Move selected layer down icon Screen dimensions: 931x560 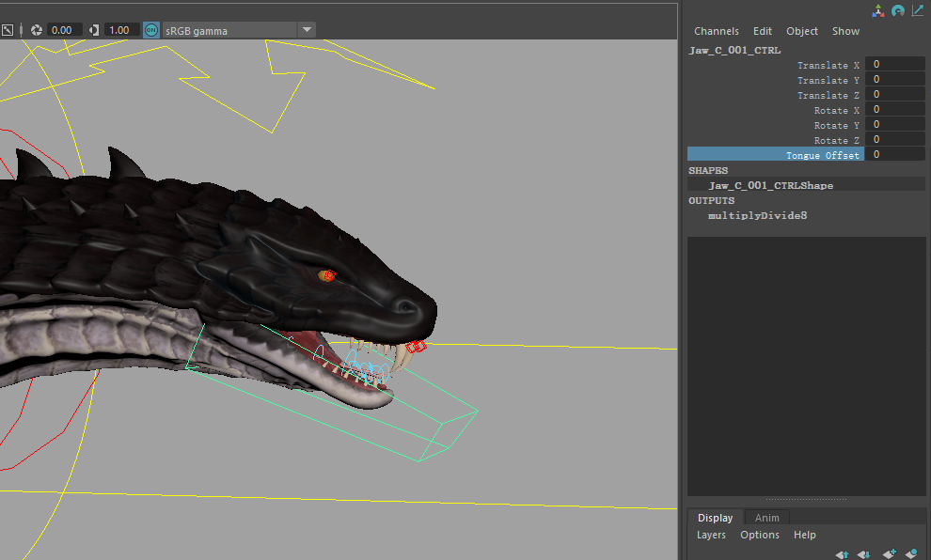pyautogui.click(x=864, y=554)
